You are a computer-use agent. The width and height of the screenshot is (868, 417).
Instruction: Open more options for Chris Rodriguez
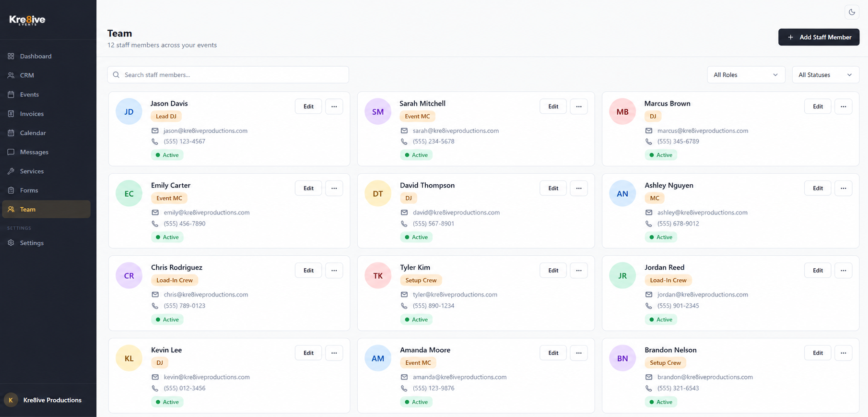click(334, 270)
